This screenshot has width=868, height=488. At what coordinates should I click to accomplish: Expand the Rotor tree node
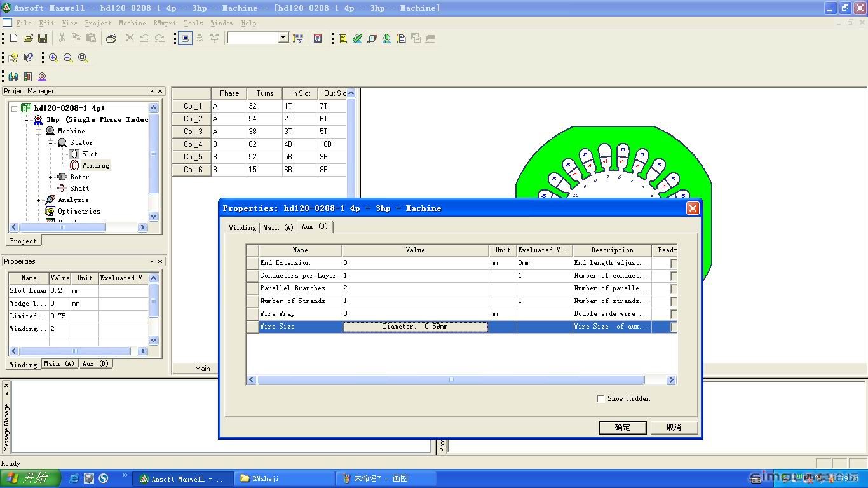(x=51, y=177)
